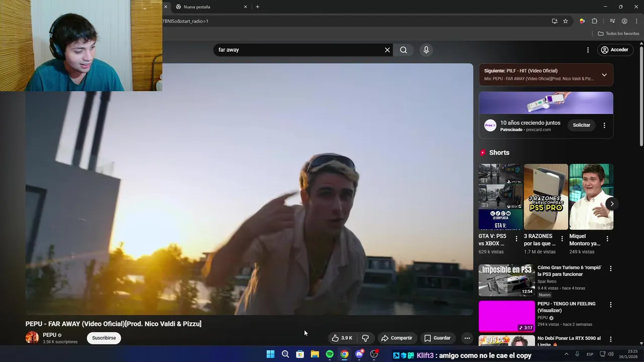This screenshot has width=644, height=362.
Task: Open Chrome media controls icon
Action: [x=612, y=21]
